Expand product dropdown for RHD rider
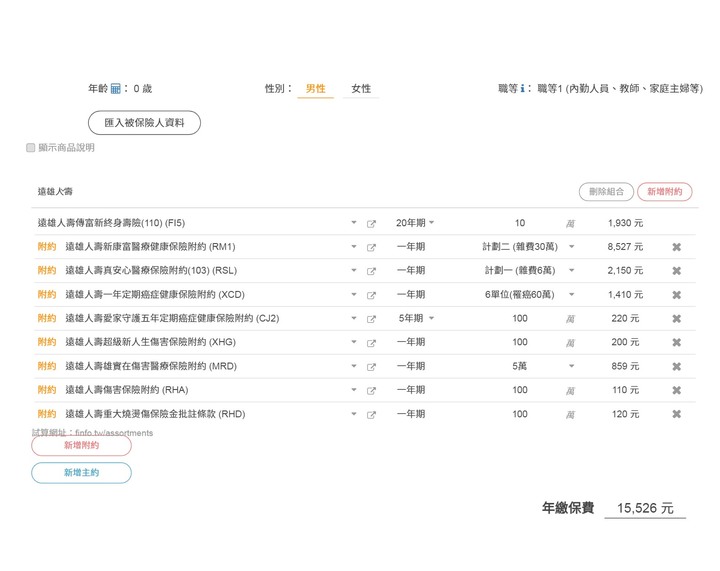The height and width of the screenshot is (571, 720). [354, 414]
